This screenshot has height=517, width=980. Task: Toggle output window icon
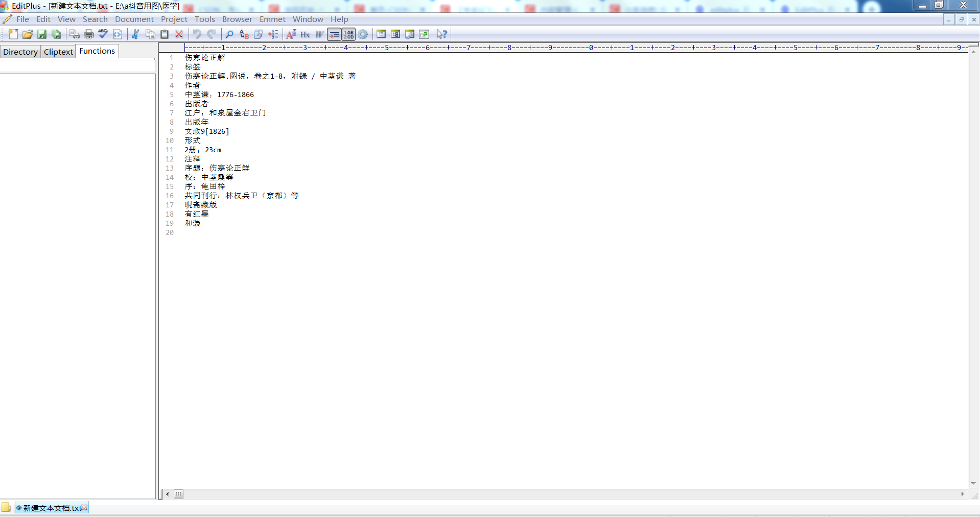410,34
